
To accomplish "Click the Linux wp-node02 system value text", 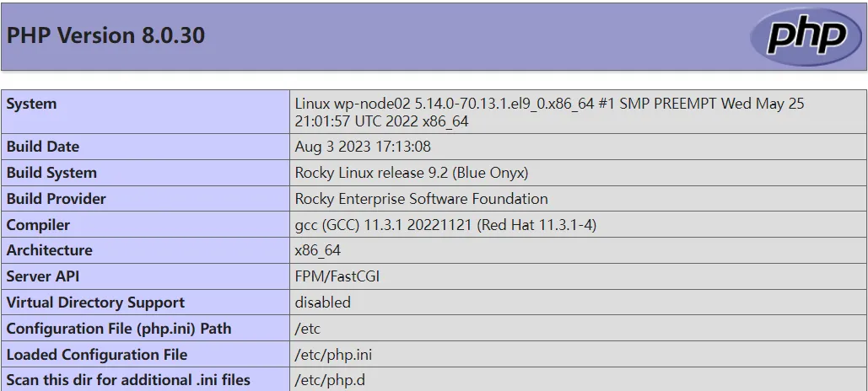I will [x=549, y=112].
